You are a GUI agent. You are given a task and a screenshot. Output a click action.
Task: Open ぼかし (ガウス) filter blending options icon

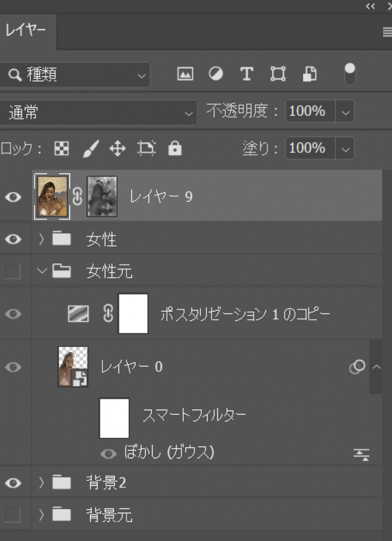pos(361,454)
